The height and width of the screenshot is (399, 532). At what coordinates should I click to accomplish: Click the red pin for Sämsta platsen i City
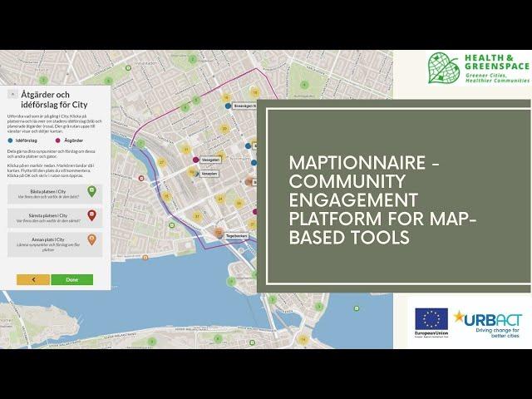click(x=91, y=216)
